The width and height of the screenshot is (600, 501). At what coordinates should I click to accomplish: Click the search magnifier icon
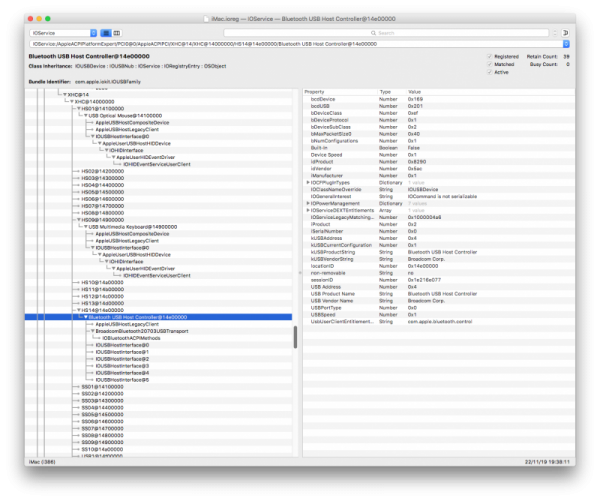coord(373,33)
